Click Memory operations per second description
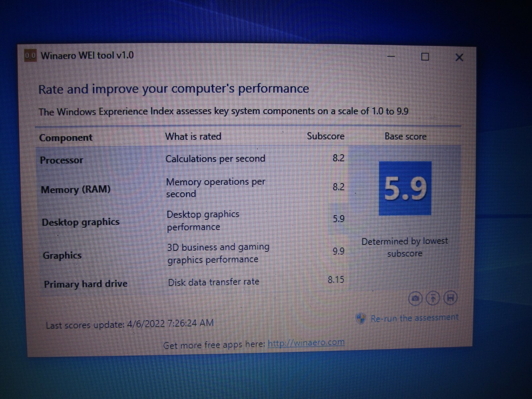Image resolution: width=532 pixels, height=399 pixels. [215, 188]
